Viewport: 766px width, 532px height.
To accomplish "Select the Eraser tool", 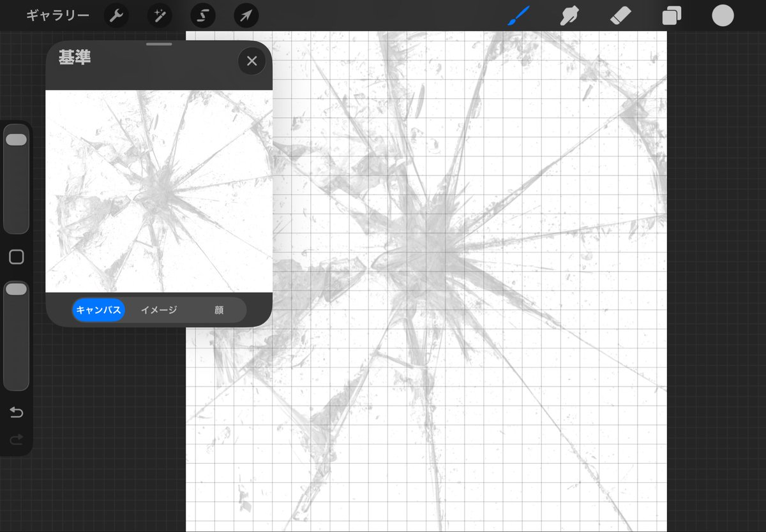I will (x=620, y=15).
